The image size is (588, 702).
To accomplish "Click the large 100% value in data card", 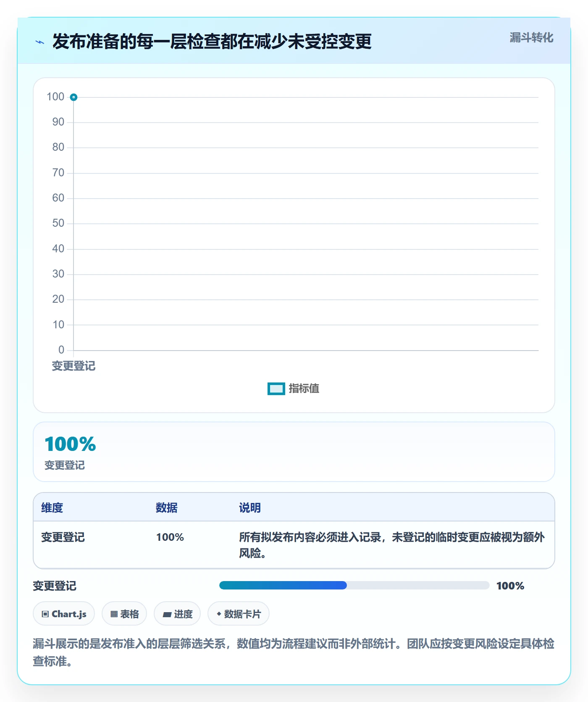I will coord(71,444).
